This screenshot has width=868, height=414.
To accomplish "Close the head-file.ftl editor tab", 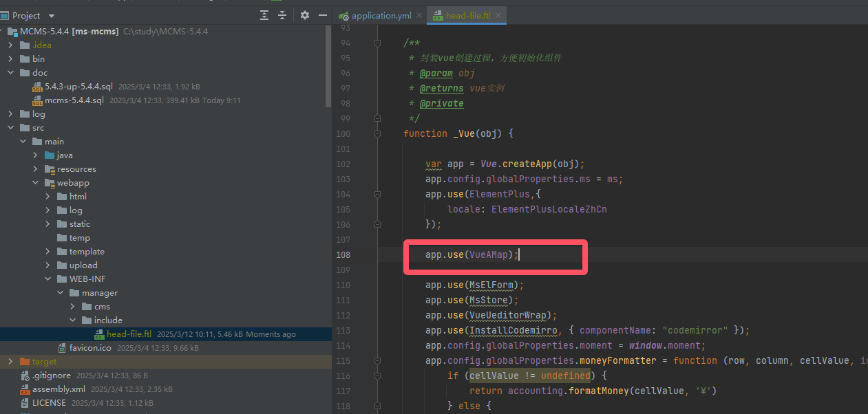I will 498,16.
